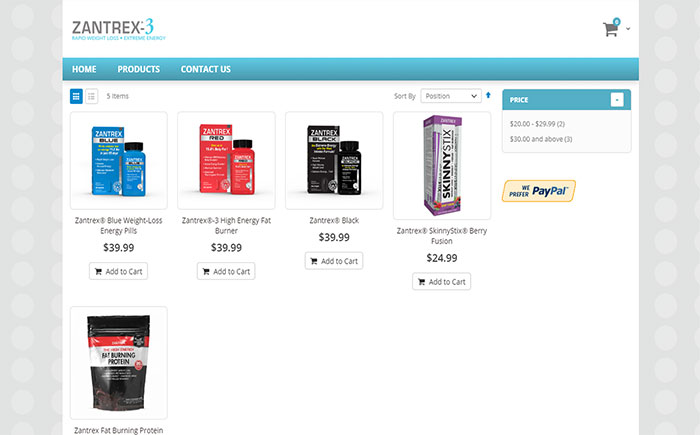Switch to grid view
This screenshot has height=435, width=700.
click(x=76, y=96)
